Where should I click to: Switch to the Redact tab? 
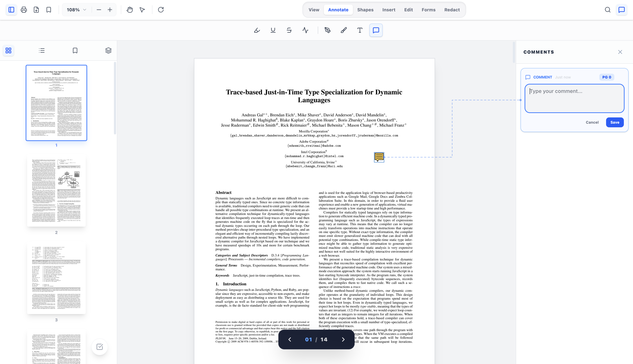pos(452,10)
